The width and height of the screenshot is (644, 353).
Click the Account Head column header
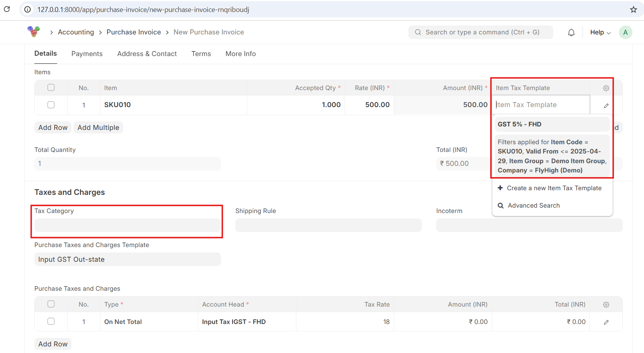(226, 305)
